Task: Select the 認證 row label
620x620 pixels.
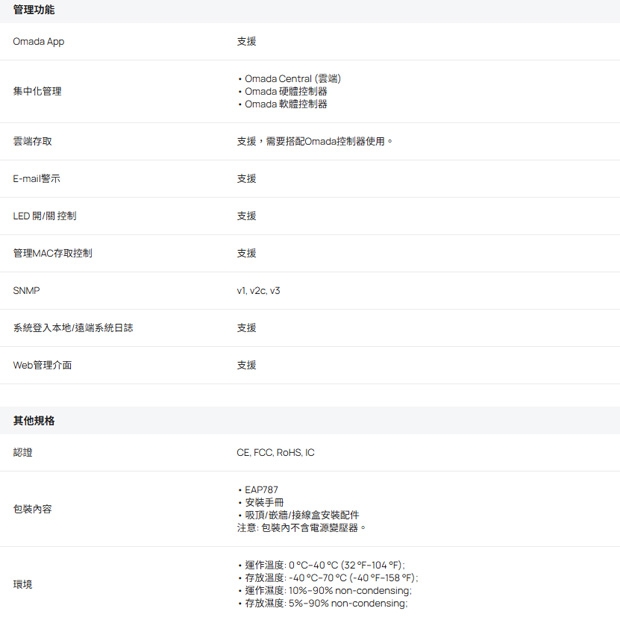Action: [x=23, y=452]
